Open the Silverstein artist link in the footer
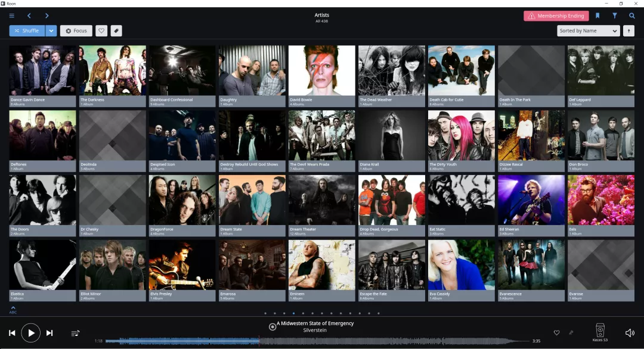This screenshot has height=349, width=644. pos(315,330)
